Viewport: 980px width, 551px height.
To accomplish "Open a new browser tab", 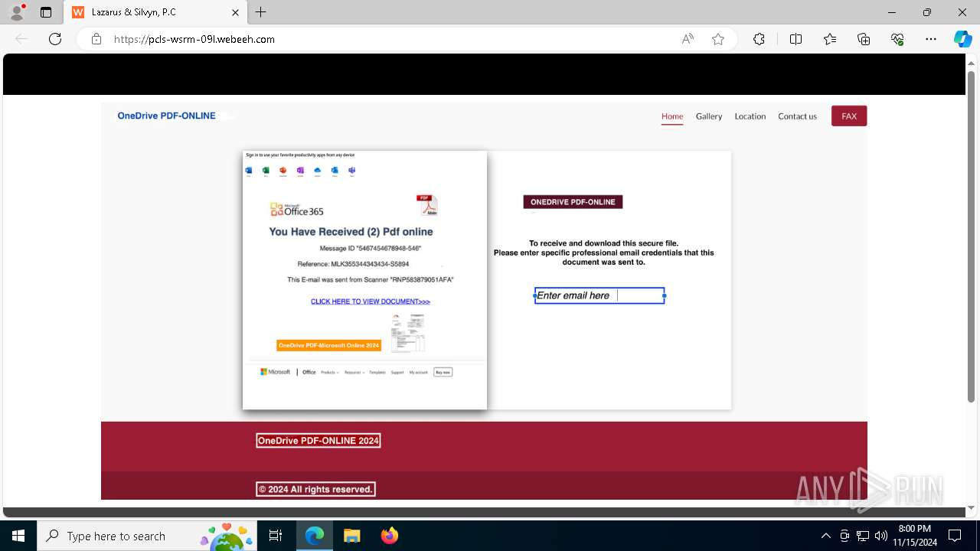I will click(261, 12).
